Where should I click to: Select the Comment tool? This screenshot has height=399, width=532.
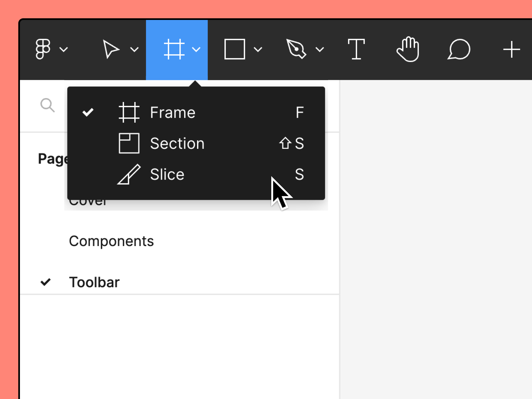(x=459, y=49)
